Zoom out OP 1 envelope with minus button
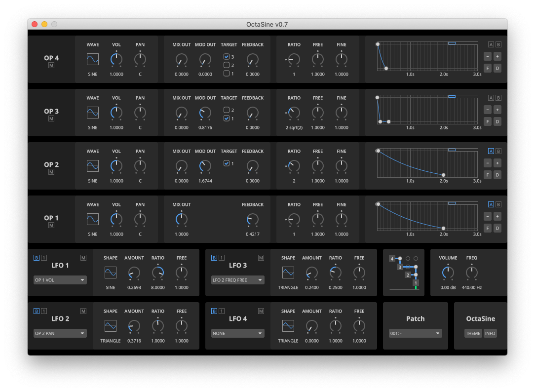The height and width of the screenshot is (392, 535). (488, 216)
